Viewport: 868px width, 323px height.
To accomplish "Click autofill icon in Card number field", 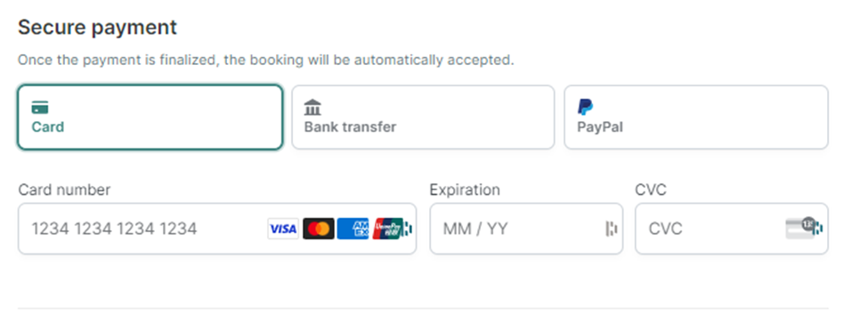I will (409, 229).
